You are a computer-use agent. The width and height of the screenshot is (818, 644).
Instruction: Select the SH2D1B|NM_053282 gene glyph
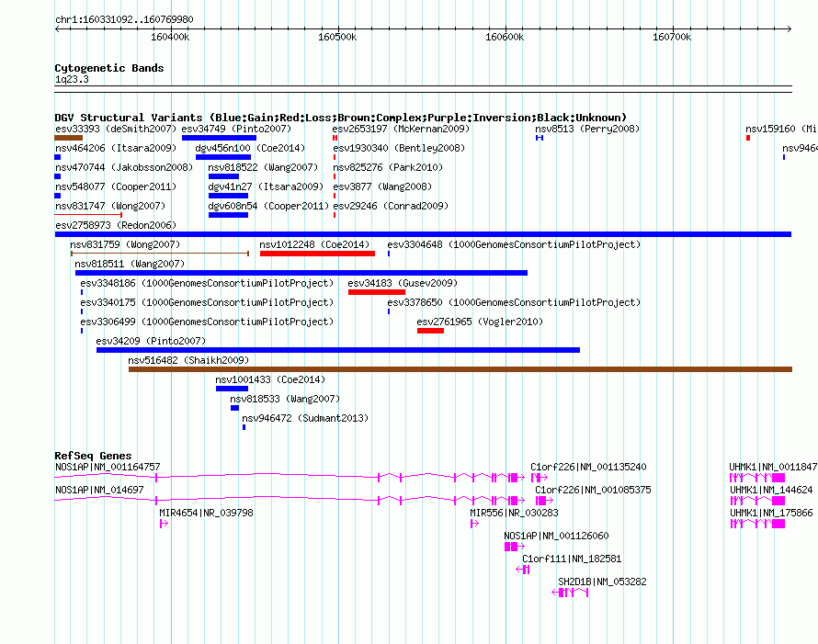pyautogui.click(x=570, y=593)
